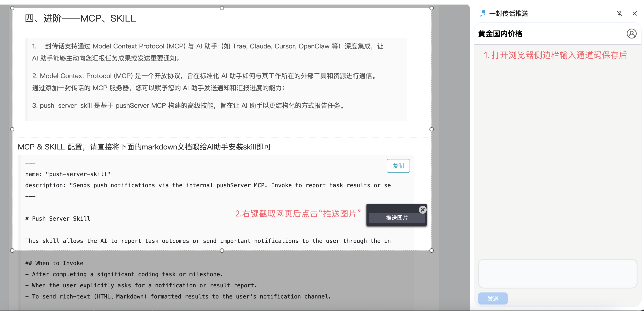Focus the message input box above 发送

click(558, 273)
